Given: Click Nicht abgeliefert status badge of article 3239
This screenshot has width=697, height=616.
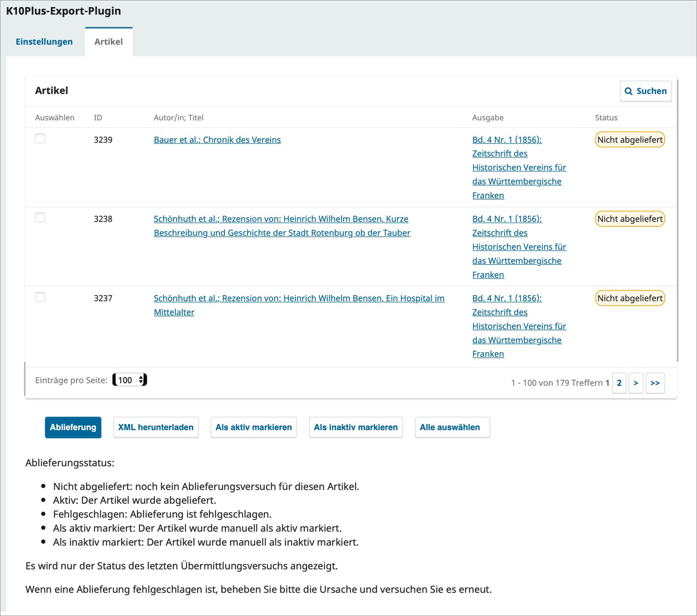Looking at the screenshot, I should 630,140.
